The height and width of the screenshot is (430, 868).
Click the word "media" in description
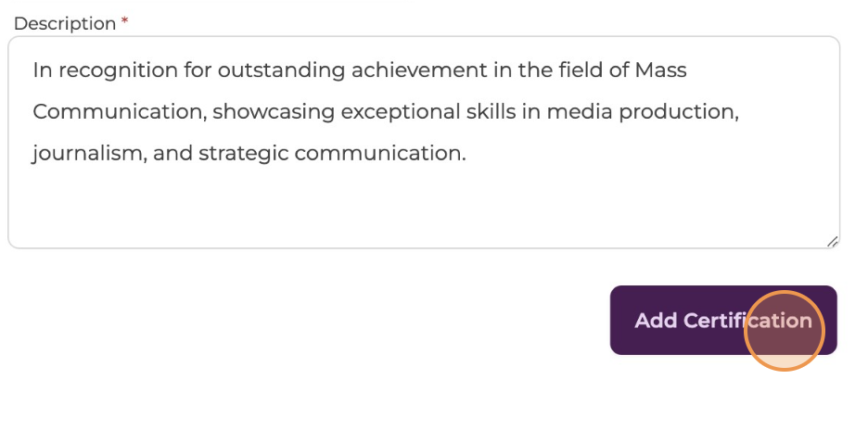[580, 112]
